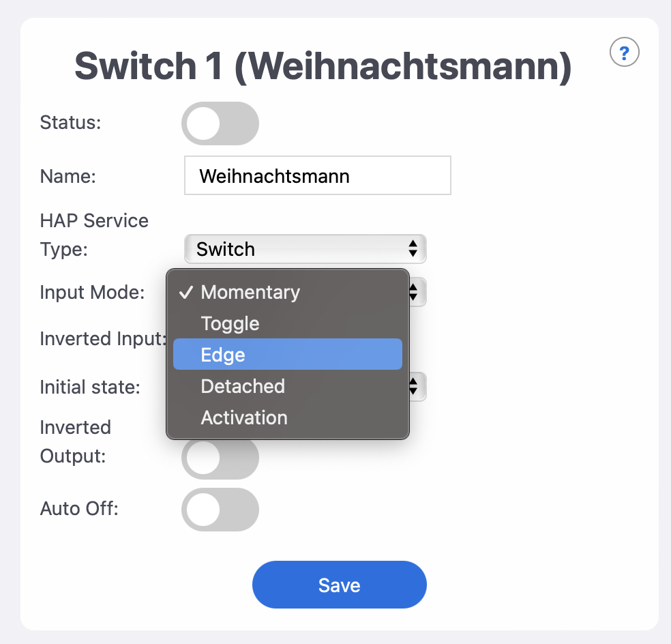
Task: Open the HAP Service Type dropdown
Action: point(305,249)
